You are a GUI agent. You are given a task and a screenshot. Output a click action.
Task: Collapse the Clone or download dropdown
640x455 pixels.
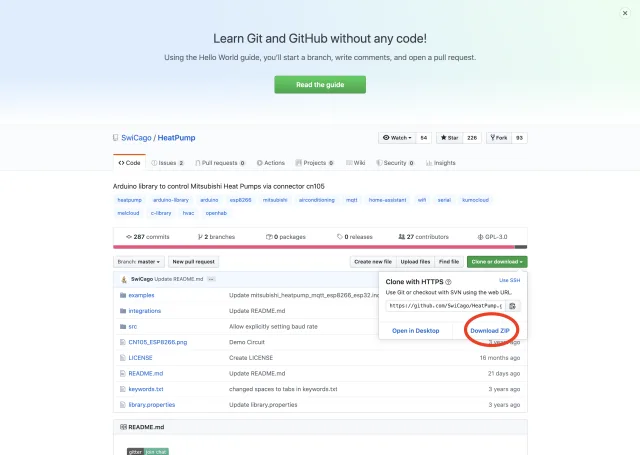(x=498, y=261)
